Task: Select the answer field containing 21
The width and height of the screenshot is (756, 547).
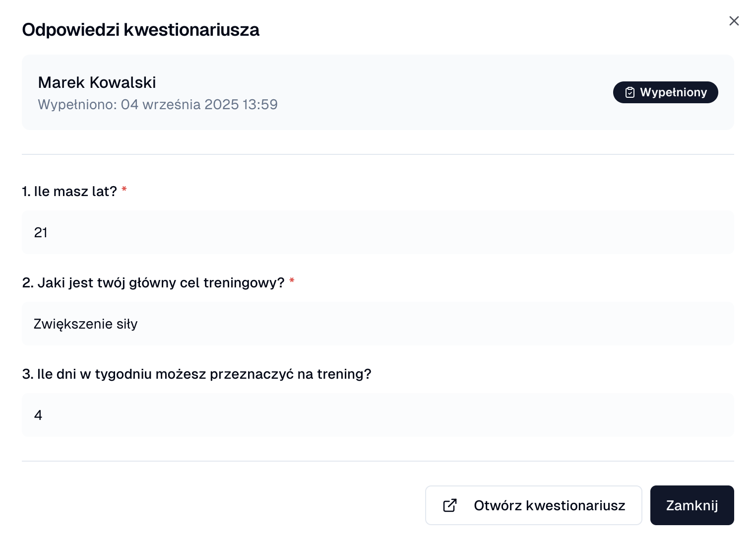Action: click(377, 232)
